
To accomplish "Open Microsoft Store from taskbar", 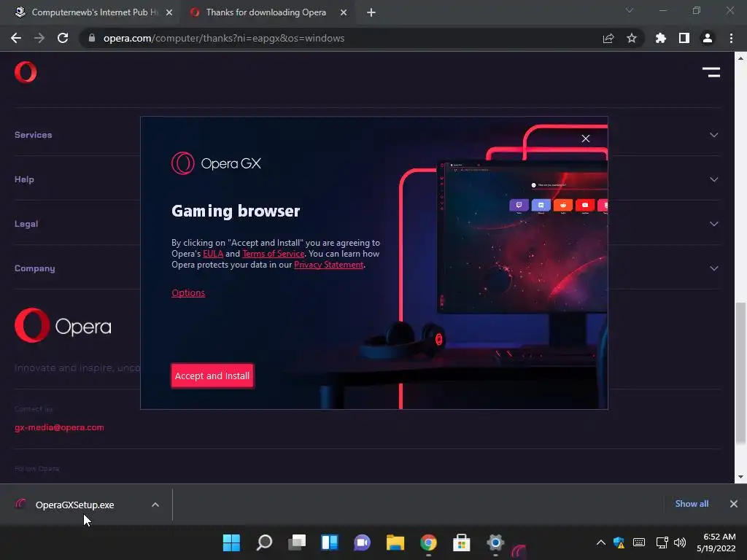I will click(x=461, y=542).
